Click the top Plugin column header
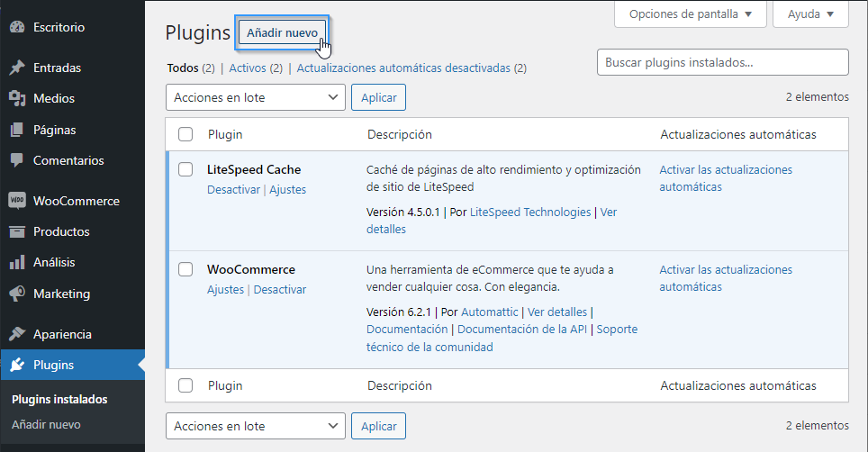The height and width of the screenshot is (452, 868). (x=225, y=134)
